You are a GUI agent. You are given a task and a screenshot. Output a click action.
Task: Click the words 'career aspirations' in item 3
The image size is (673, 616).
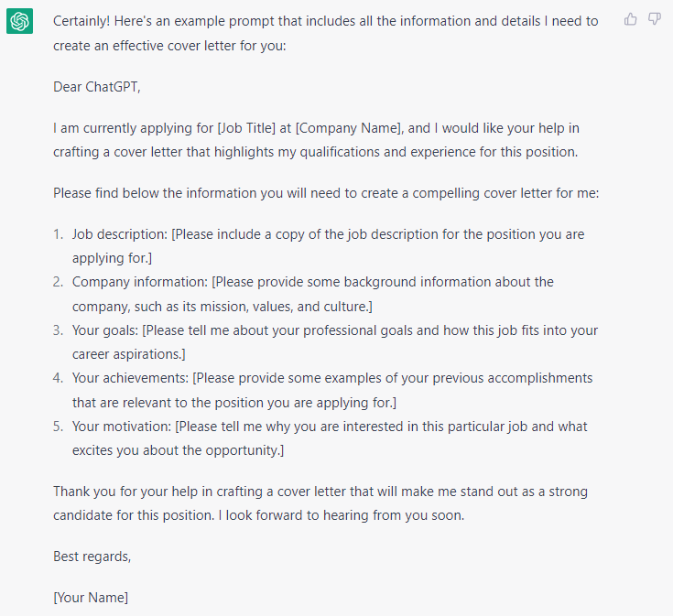pyautogui.click(x=126, y=354)
